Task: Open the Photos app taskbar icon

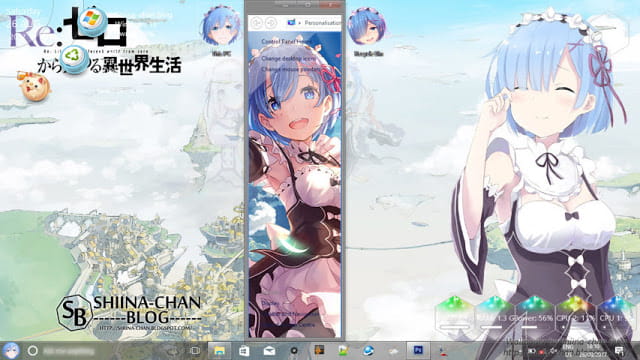Action: point(343,351)
